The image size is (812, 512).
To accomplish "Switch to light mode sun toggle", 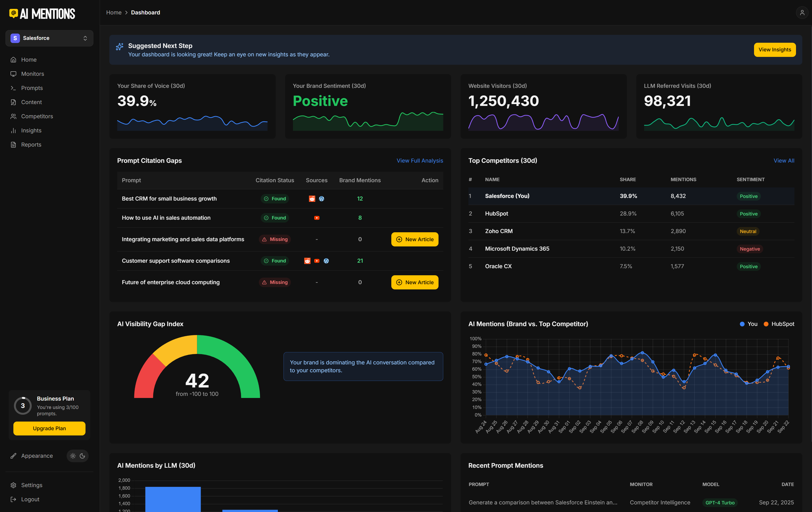I will pos(73,456).
